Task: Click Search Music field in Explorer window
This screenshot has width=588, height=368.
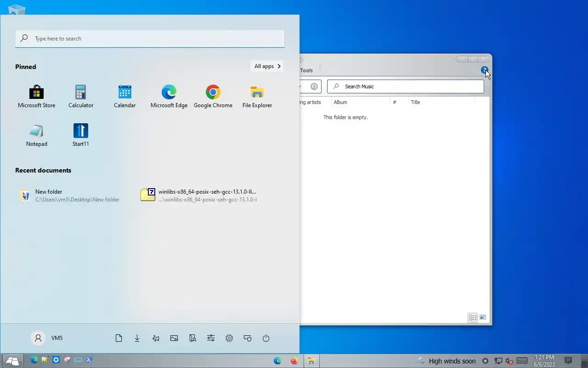Action: (406, 86)
